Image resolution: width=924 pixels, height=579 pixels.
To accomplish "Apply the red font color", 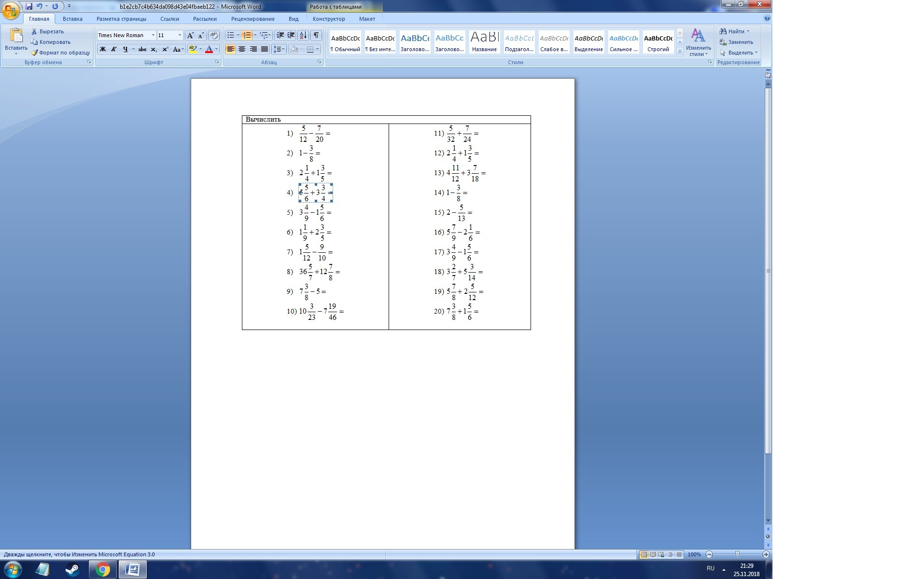I will pyautogui.click(x=209, y=49).
